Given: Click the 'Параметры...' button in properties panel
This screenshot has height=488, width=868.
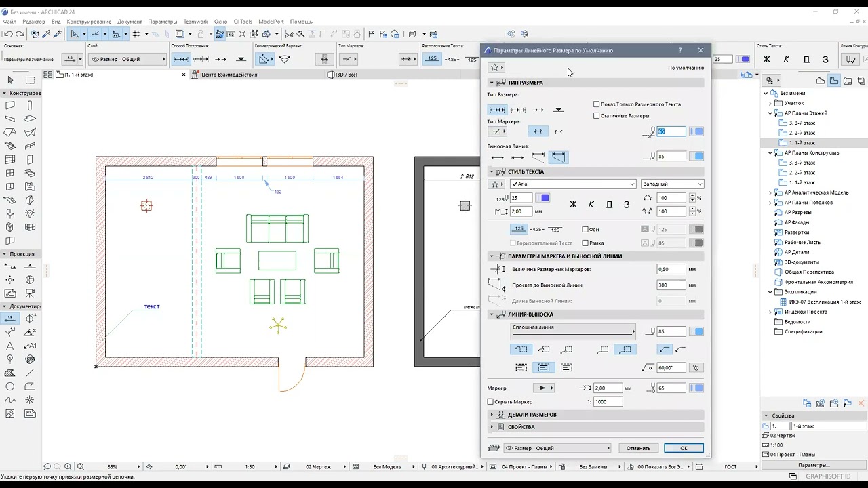Looking at the screenshot, I should coord(814,465).
